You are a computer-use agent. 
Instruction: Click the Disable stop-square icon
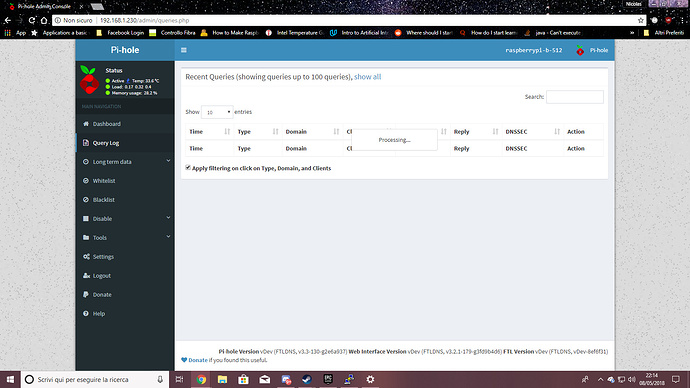(86, 218)
